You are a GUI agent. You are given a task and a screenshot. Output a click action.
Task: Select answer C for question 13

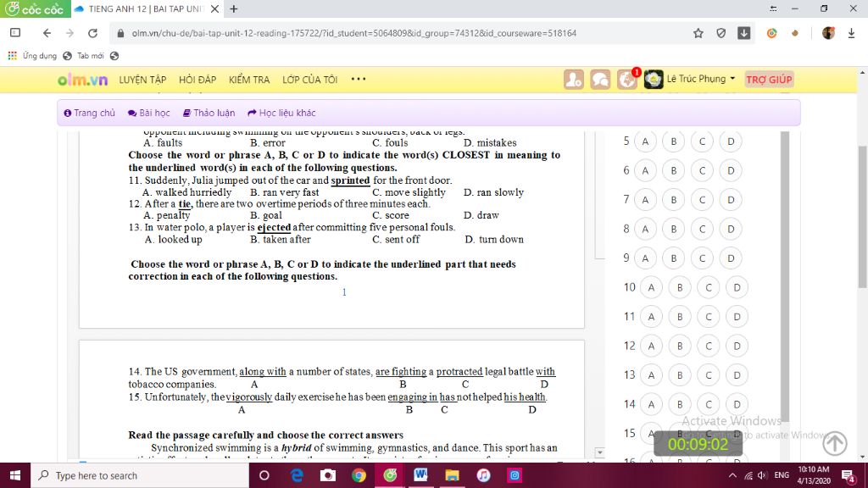[x=708, y=375]
